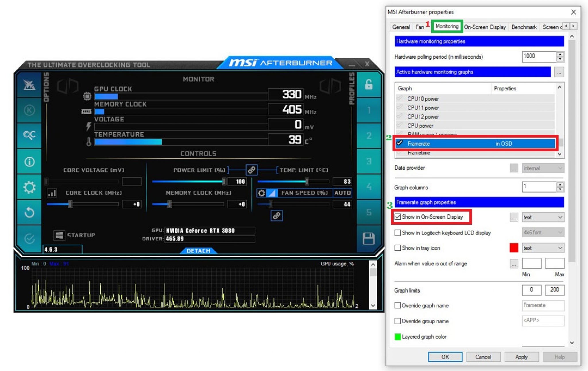Screen dimensions: 588x371
Task: Click the ellipsis button beside Active hardware monitoring graphs
Action: tap(559, 72)
